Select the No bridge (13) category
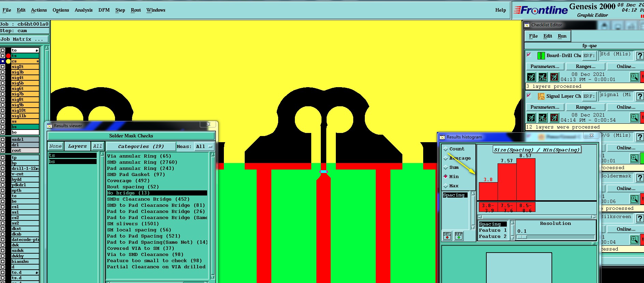Image resolution: width=644 pixels, height=283 pixels. [157, 193]
